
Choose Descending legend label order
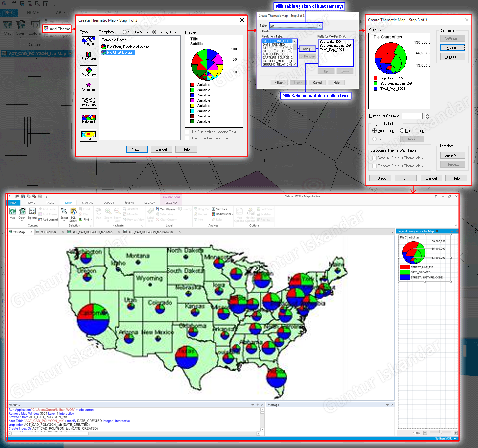click(x=402, y=131)
